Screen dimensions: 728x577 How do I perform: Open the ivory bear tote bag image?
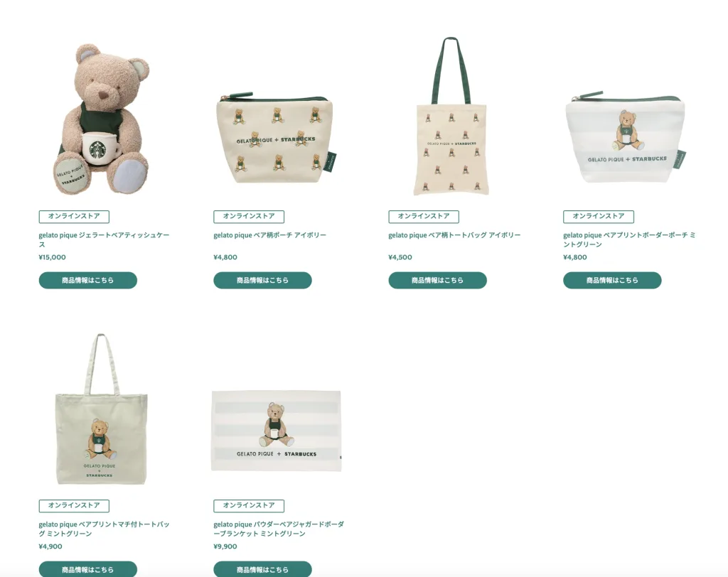pyautogui.click(x=451, y=116)
